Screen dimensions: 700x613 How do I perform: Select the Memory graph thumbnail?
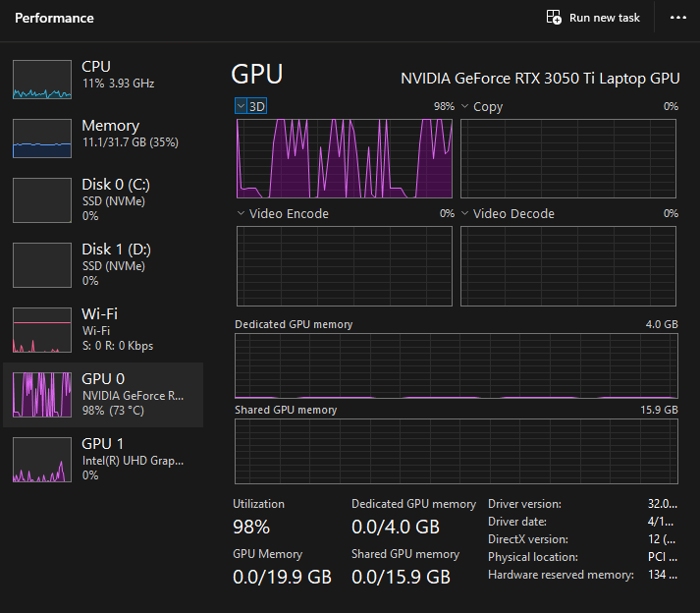tap(42, 139)
